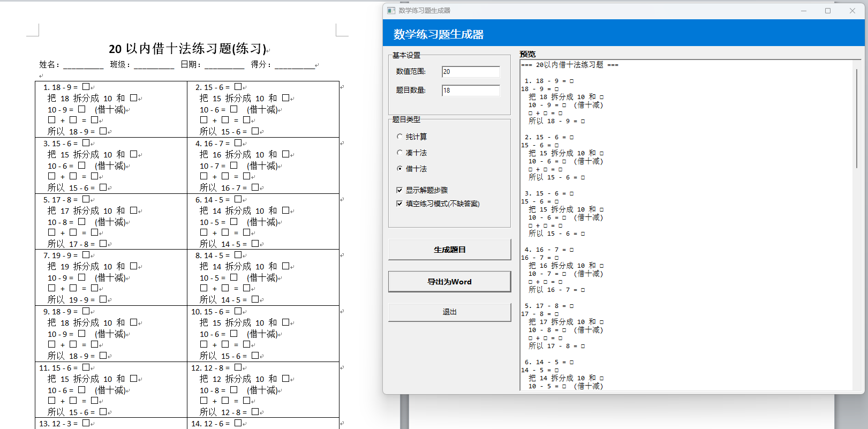Click question 13. 12 - 3 = in document
Viewport: 868px width, 429px height.
pyautogui.click(x=64, y=424)
